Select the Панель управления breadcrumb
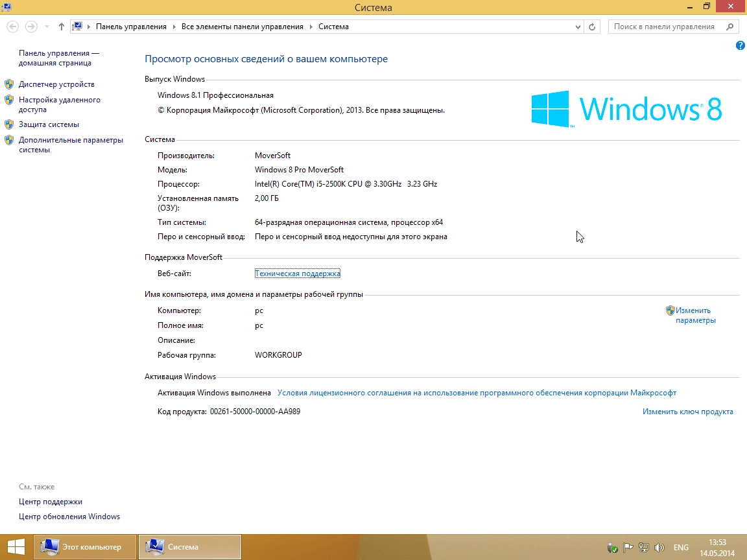747x560 pixels. click(x=131, y=27)
